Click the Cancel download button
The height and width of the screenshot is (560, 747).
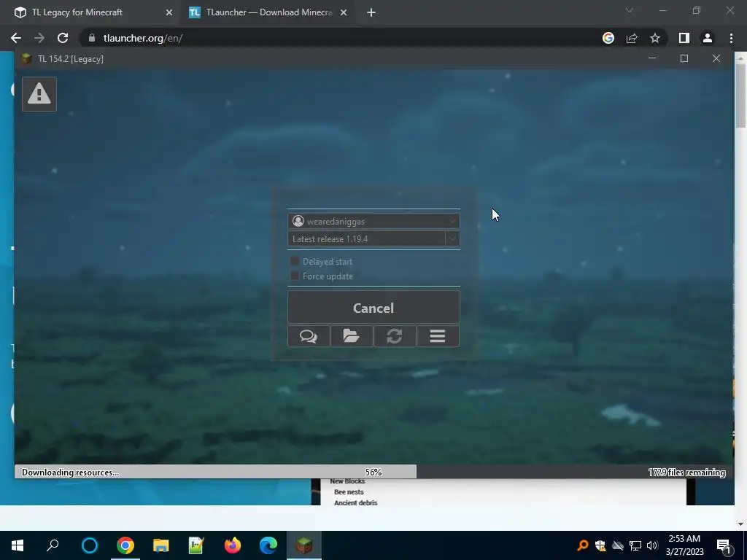pyautogui.click(x=373, y=308)
